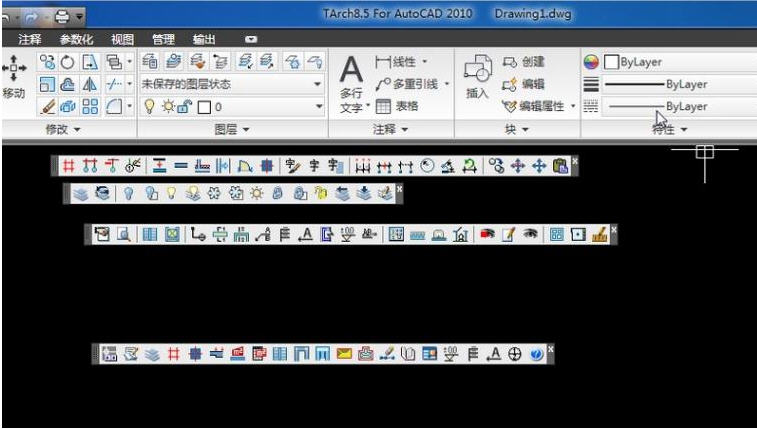Click the plain yellow lightbulb in second toolbar
Image resolution: width=757 pixels, height=429 pixels.
click(171, 194)
